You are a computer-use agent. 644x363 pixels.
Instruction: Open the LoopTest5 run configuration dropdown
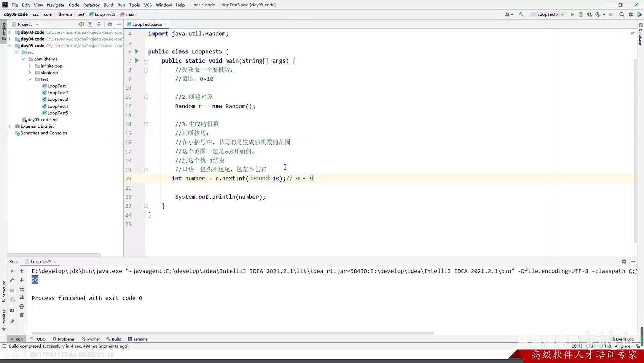click(x=561, y=14)
